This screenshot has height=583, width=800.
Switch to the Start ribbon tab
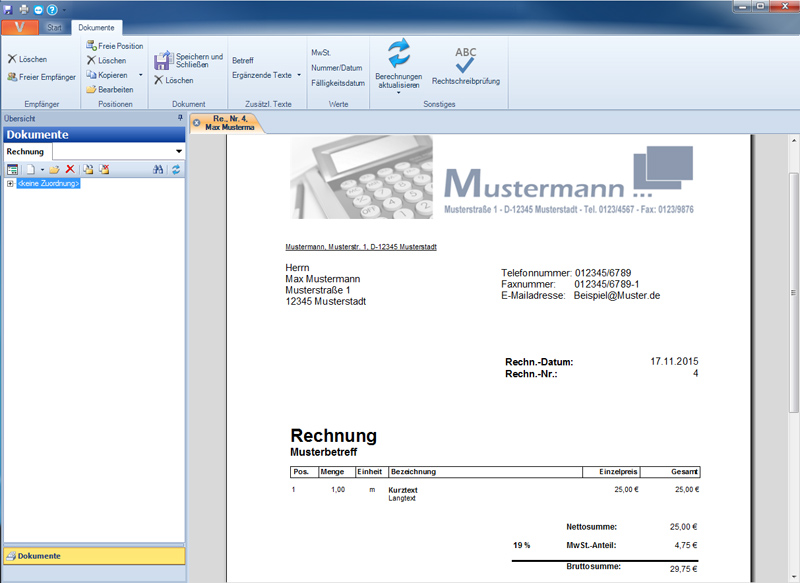coord(56,28)
